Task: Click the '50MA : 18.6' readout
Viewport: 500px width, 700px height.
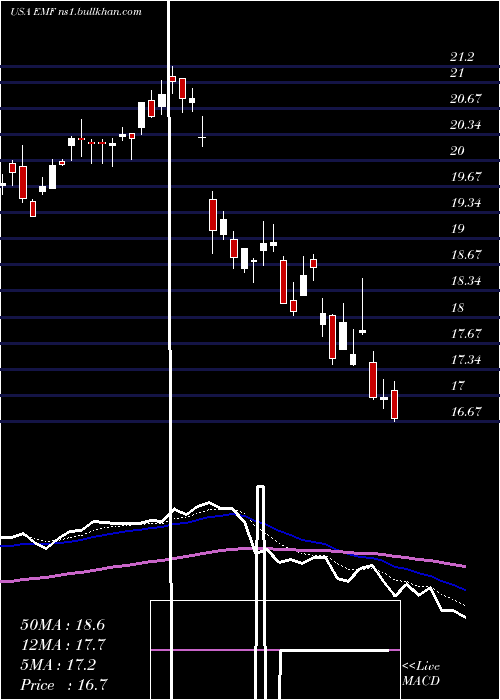Action: (62, 625)
